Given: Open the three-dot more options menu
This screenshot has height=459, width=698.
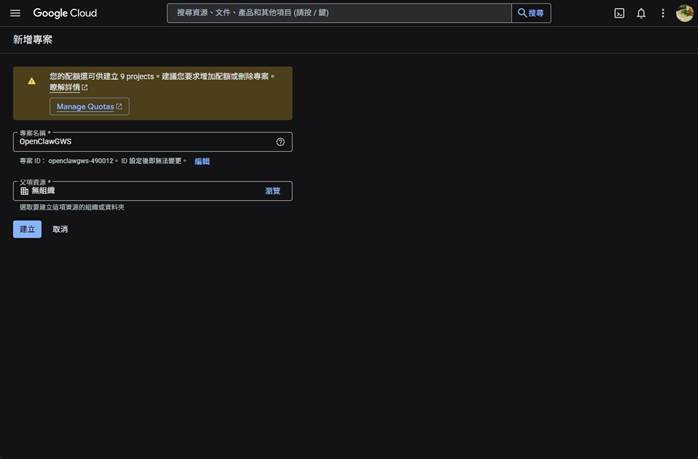Looking at the screenshot, I should 662,13.
